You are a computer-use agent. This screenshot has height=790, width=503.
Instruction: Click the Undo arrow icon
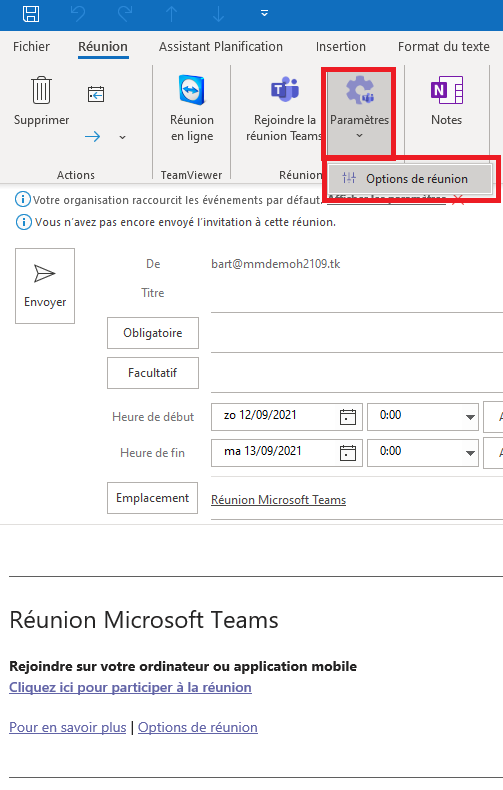(x=78, y=14)
